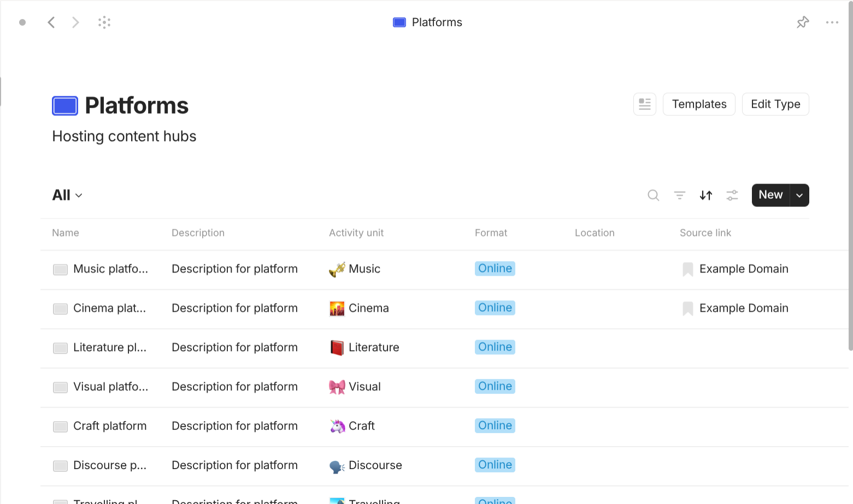Pin the Platforms page
Screen dimensions: 853x504
click(x=803, y=22)
